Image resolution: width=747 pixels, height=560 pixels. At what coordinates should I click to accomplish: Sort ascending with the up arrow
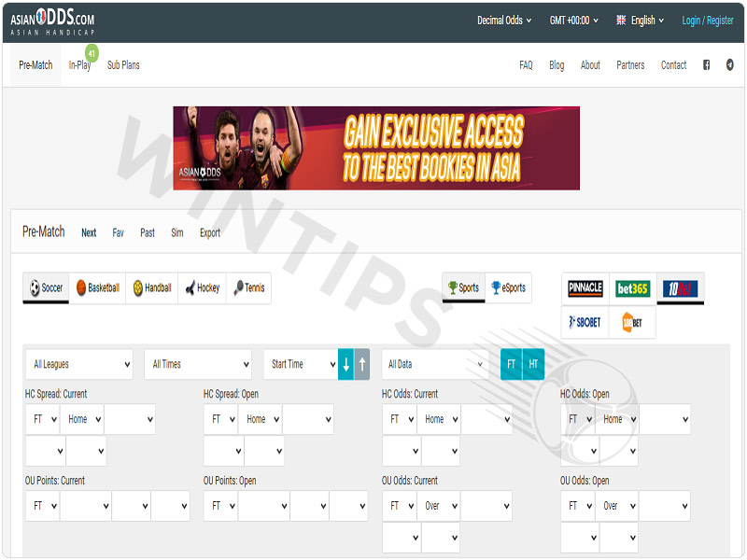coord(362,364)
